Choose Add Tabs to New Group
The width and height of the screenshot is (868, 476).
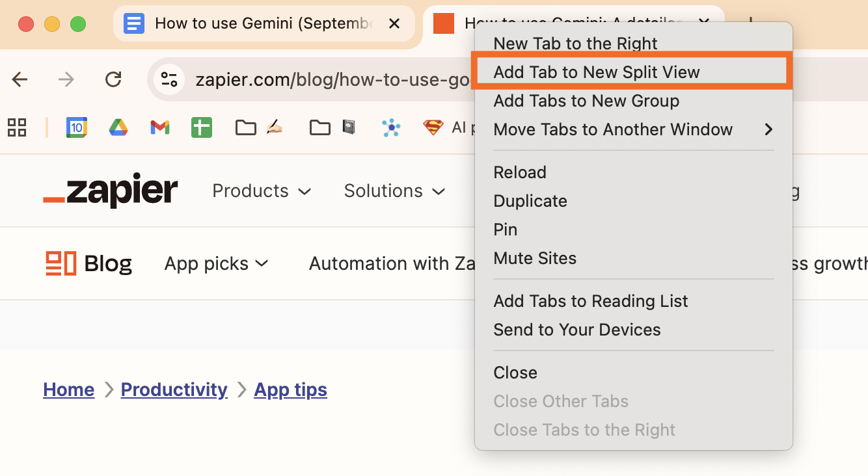coord(586,101)
